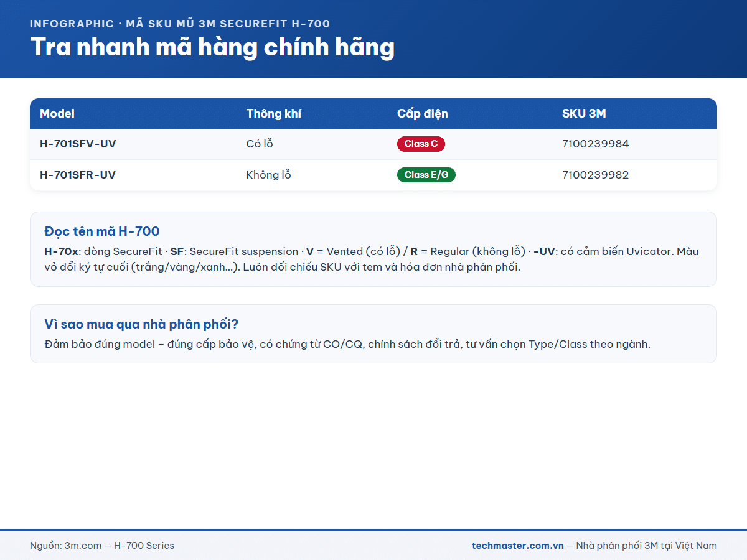
Task: Click the infographic subtitle about SecureFit H-700
Action: click(x=180, y=24)
